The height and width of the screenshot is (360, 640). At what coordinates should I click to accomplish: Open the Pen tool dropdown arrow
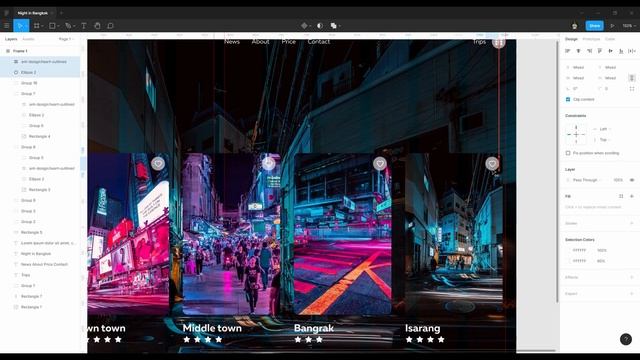73,26
